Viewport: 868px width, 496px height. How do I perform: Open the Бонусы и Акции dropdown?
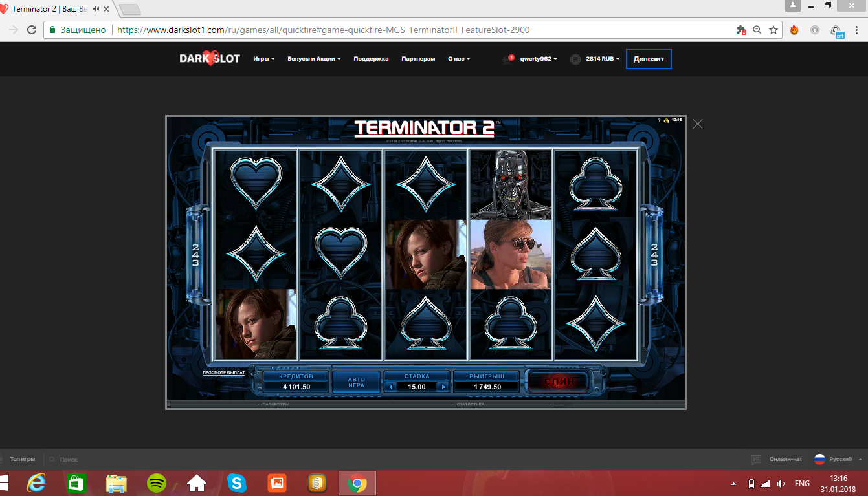314,59
